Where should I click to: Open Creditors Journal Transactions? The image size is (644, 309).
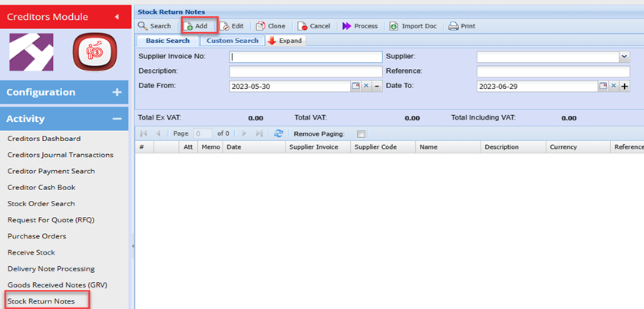61,155
